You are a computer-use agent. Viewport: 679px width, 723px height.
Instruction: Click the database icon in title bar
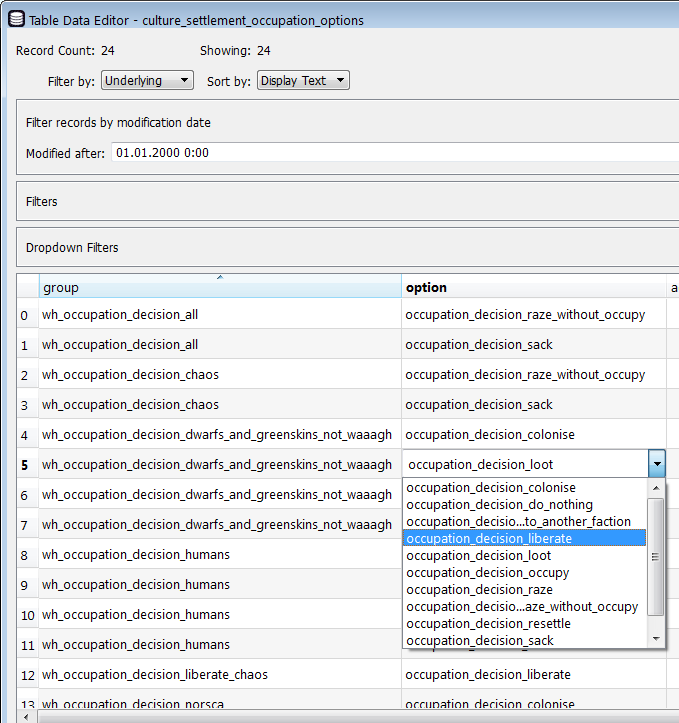pos(17,19)
